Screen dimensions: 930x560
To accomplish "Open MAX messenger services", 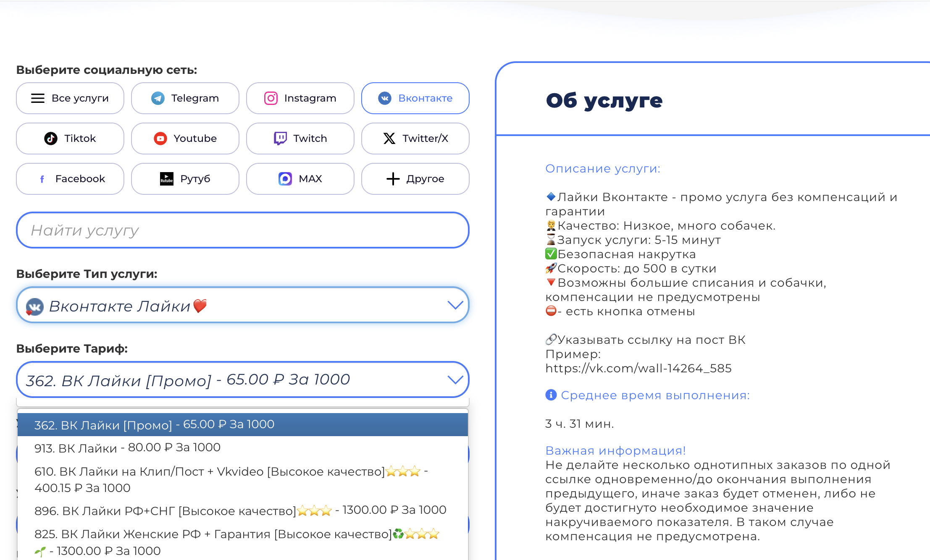I will click(x=300, y=179).
